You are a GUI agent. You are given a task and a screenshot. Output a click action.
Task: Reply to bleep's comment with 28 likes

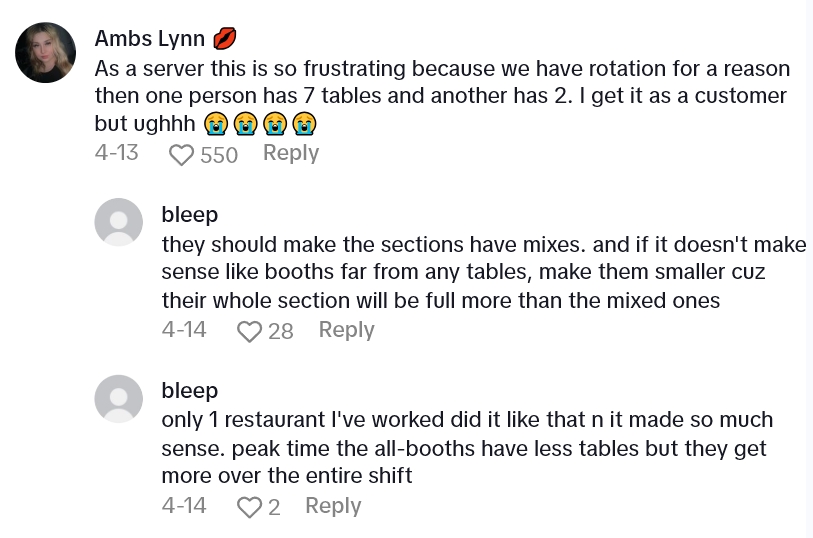tap(346, 330)
